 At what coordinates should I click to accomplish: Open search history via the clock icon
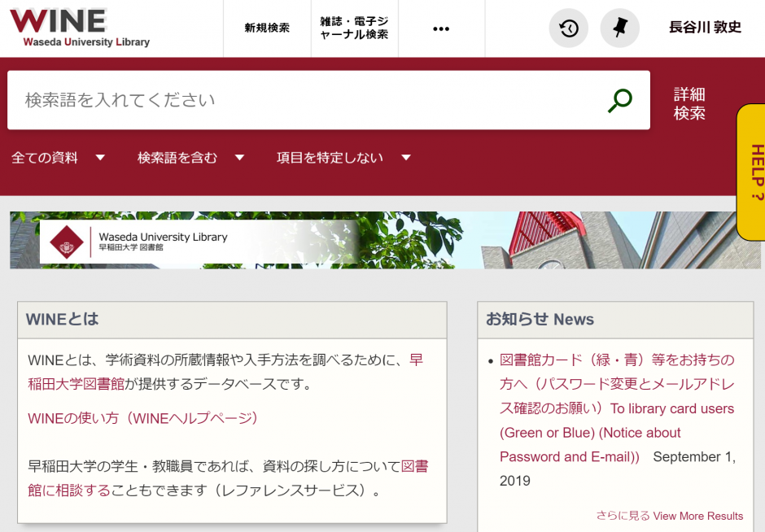568,28
